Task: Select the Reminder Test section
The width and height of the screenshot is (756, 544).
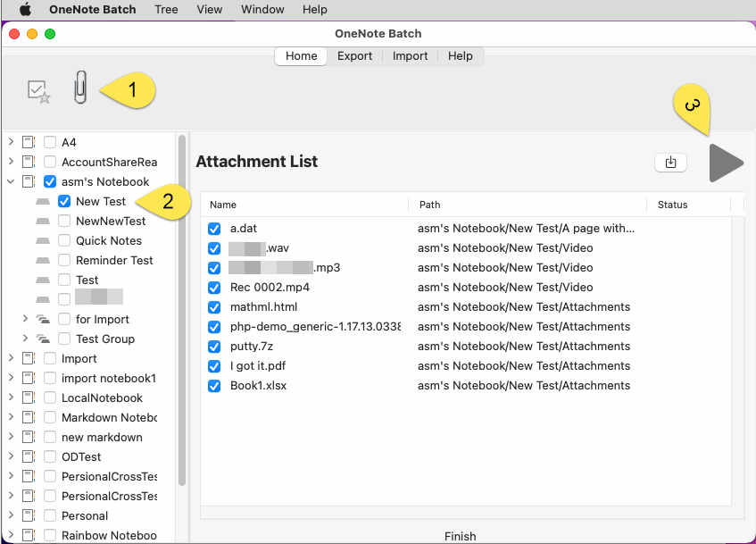Action: point(114,261)
